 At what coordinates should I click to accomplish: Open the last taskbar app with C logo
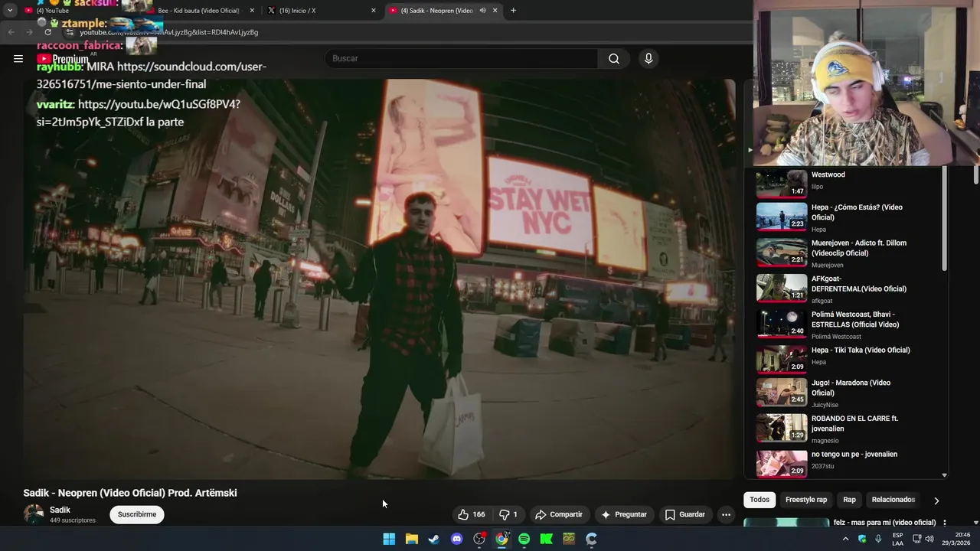[591, 539]
